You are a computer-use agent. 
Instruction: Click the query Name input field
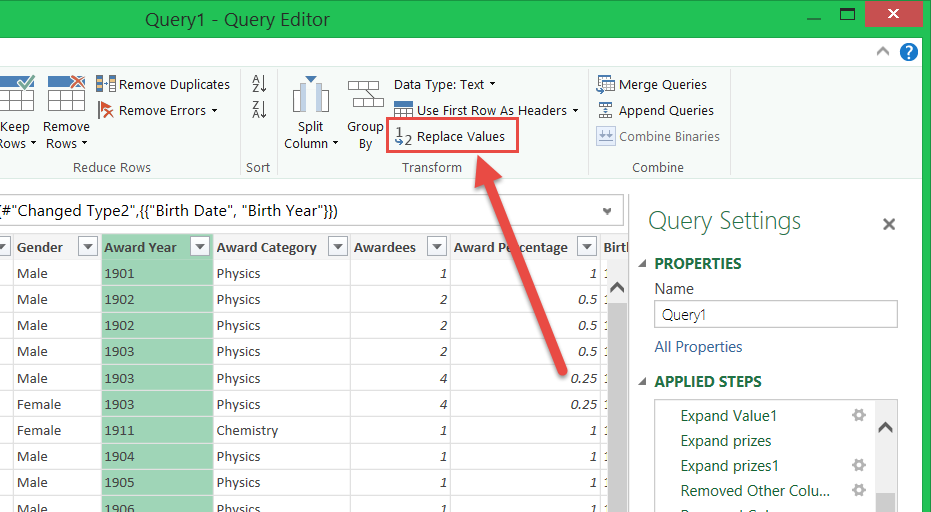[x=775, y=314]
